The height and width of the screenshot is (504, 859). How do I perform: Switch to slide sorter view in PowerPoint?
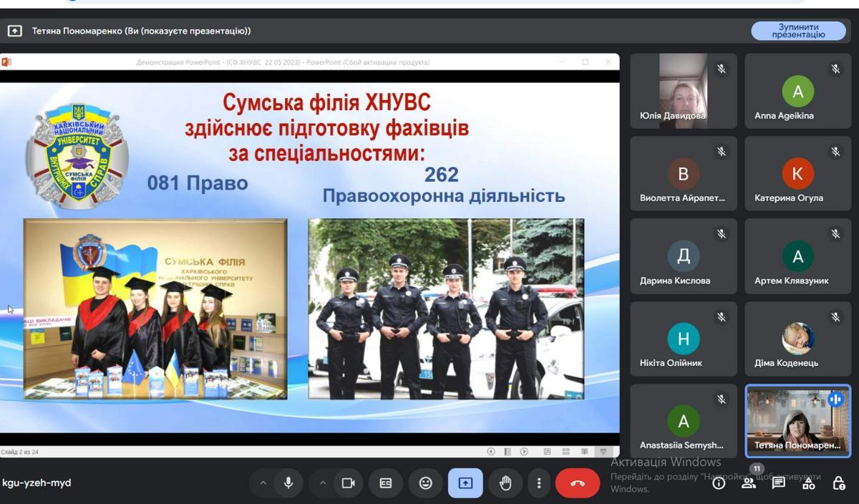click(566, 452)
